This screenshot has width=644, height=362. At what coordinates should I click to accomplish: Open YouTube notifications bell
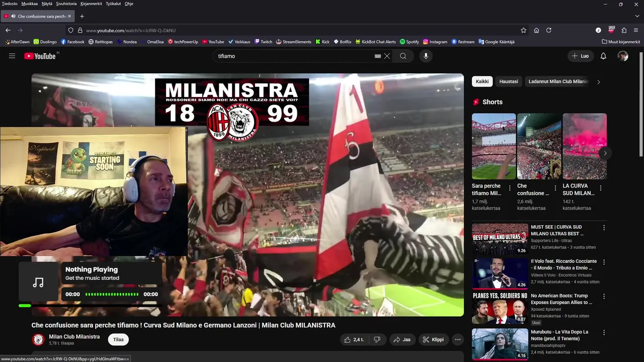603,56
